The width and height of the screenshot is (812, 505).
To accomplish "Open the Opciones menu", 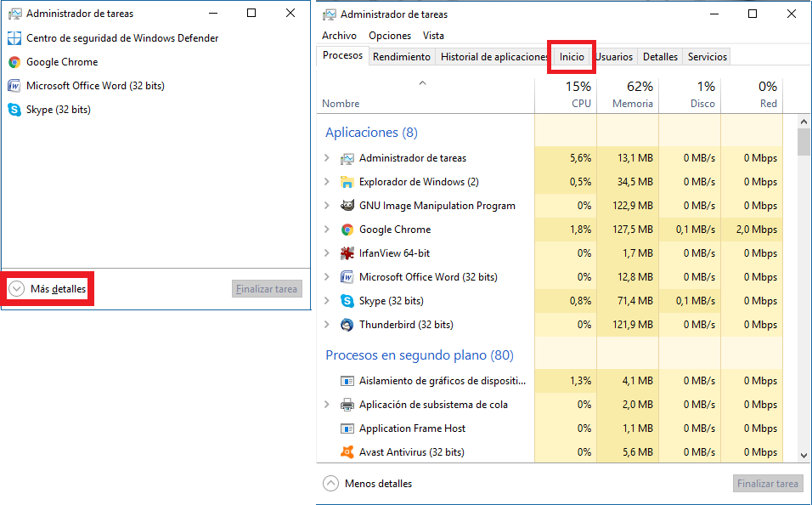I will (x=390, y=35).
